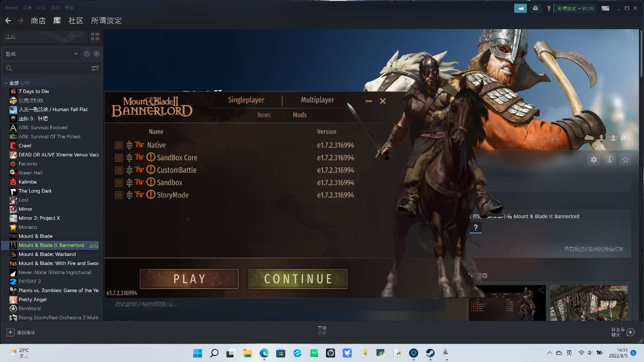
Task: Add game to favorites star icon
Action: coord(625,159)
